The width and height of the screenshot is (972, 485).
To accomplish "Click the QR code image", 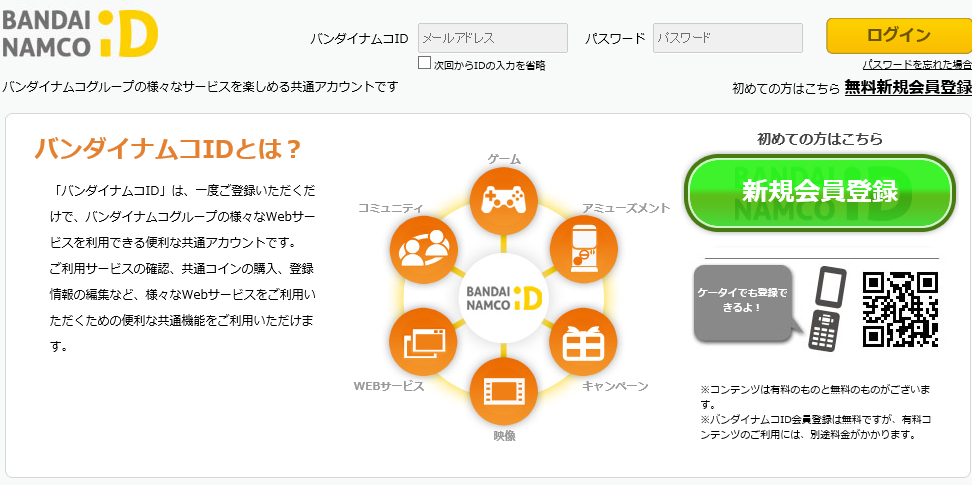I will pos(900,308).
